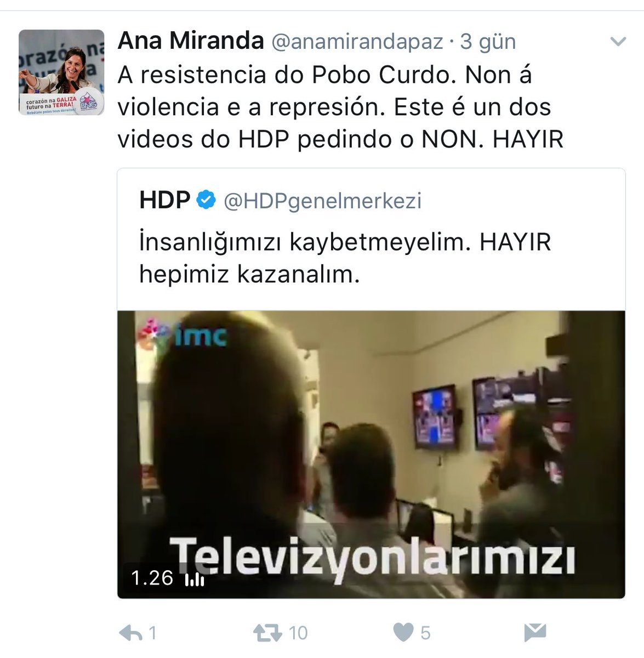Click the imc logo in the video
The height and width of the screenshot is (658, 644).
[183, 333]
